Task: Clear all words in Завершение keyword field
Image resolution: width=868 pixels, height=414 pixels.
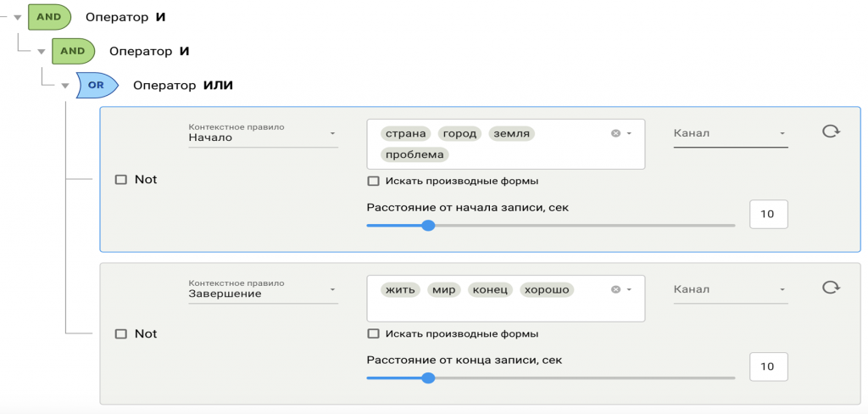Action: (x=615, y=289)
